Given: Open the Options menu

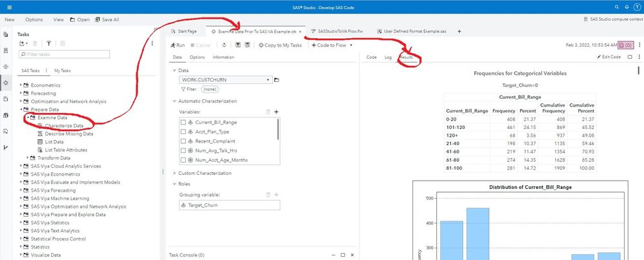Looking at the screenshot, I should point(34,19).
